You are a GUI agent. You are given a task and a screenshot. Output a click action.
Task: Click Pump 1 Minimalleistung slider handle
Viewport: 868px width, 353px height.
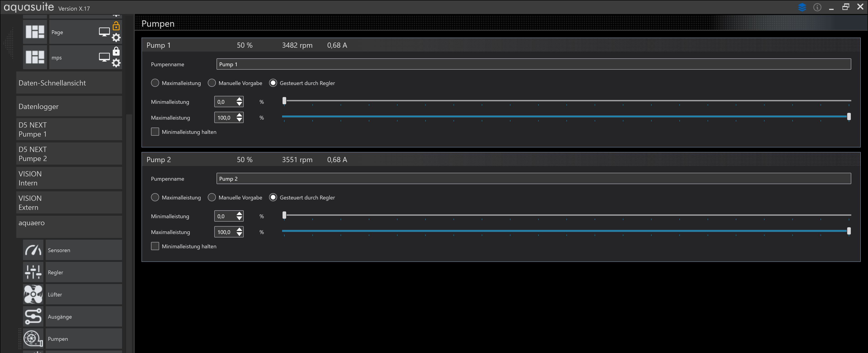point(284,100)
